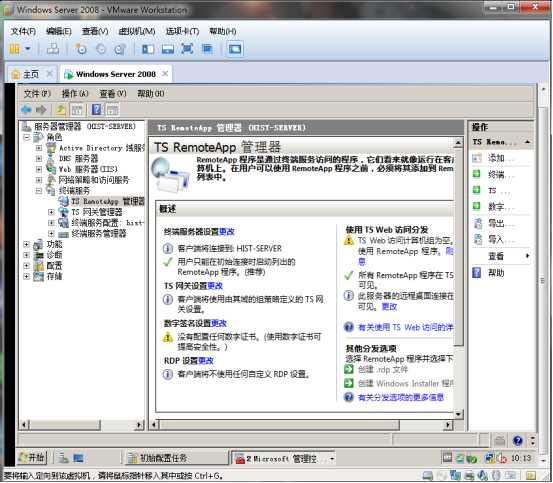This screenshot has height=483, width=553.
Task: Click the show desktop quick launch icon
Action: [78, 458]
